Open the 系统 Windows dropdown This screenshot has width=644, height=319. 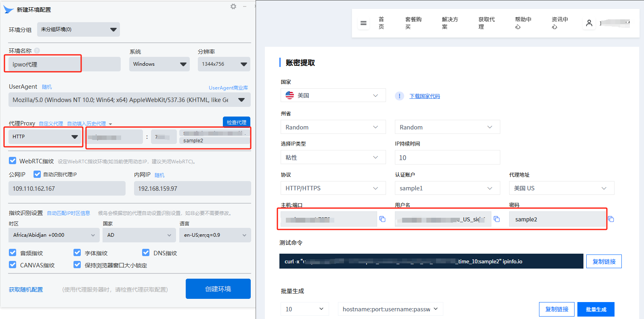point(159,64)
